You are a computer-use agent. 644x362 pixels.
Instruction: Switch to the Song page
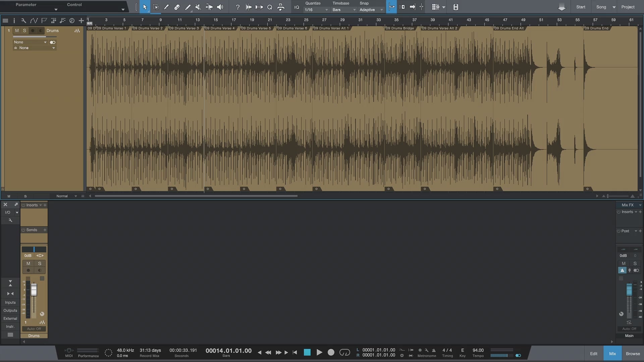coord(601,7)
